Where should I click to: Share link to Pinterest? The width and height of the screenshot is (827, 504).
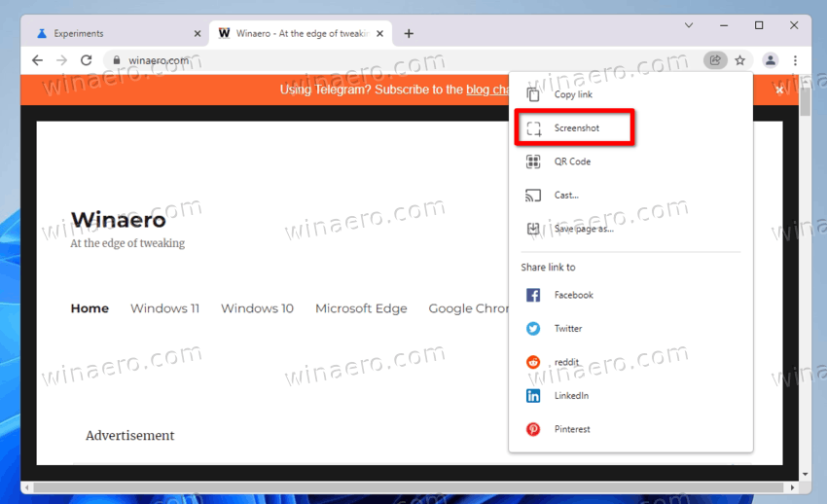pos(630,429)
